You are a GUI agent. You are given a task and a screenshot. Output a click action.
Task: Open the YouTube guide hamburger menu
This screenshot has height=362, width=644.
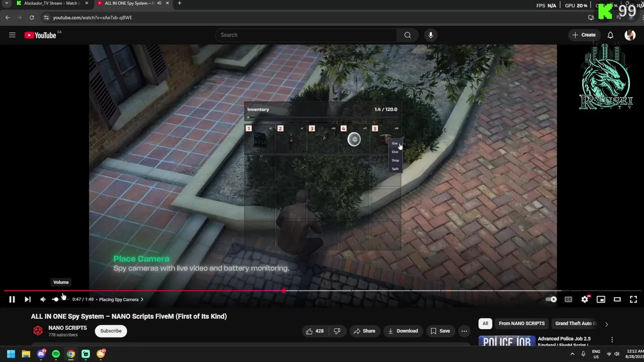click(12, 35)
